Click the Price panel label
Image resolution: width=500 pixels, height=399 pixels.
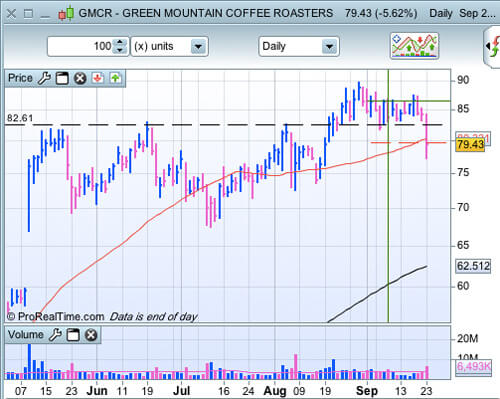tap(20, 78)
